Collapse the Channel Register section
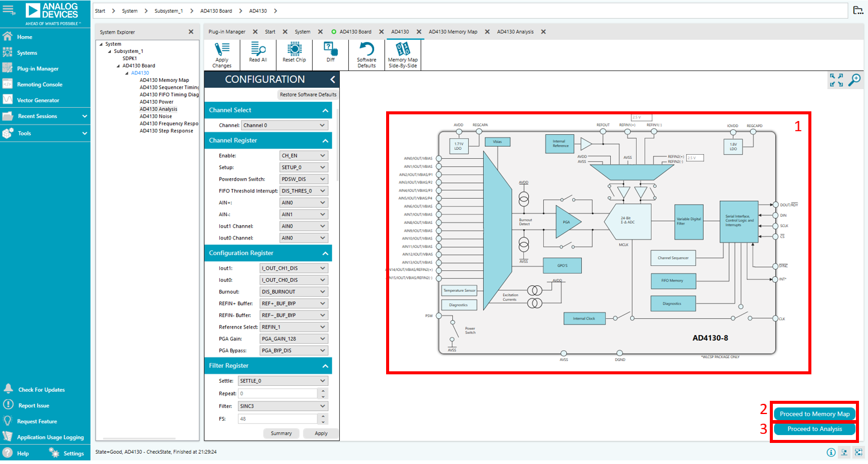 (x=325, y=140)
